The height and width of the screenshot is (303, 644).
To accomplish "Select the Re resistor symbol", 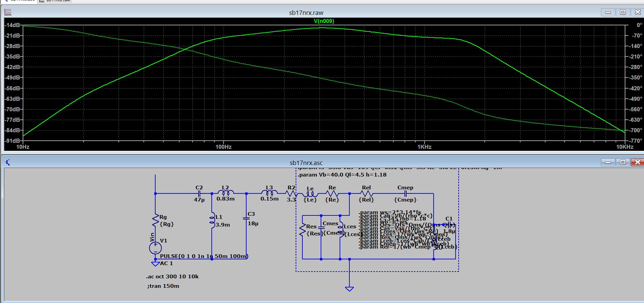I will click(332, 193).
